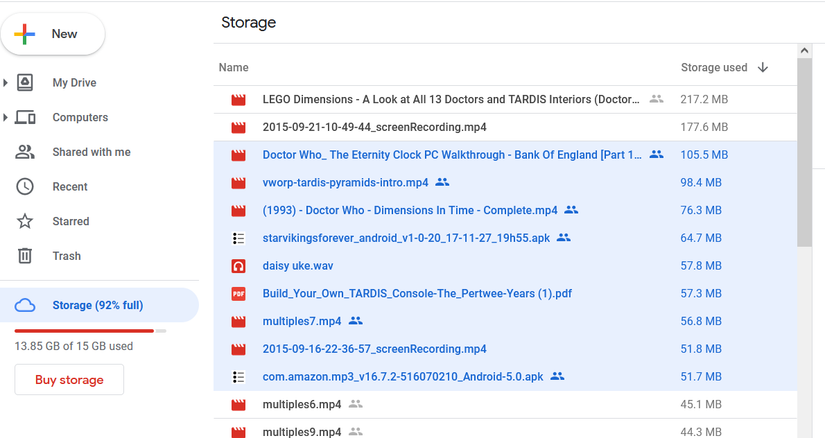Sort by the Name column header
The width and height of the screenshot is (825, 438).
[x=233, y=68]
